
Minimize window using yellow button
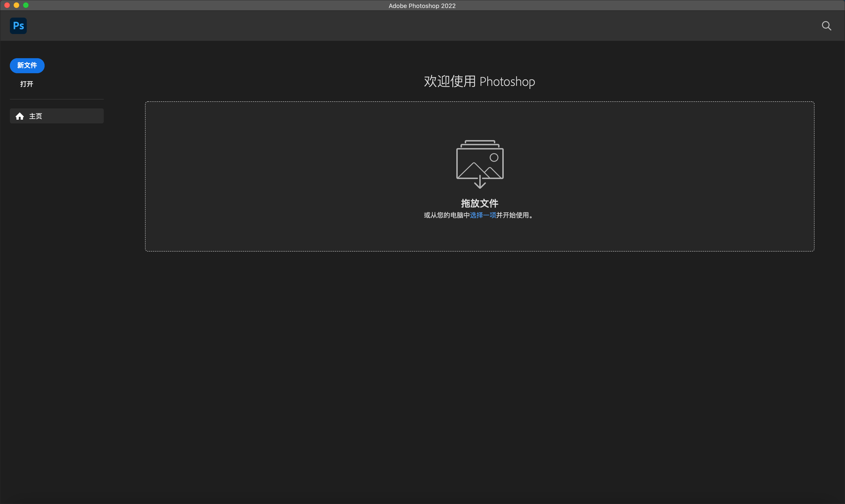point(16,5)
